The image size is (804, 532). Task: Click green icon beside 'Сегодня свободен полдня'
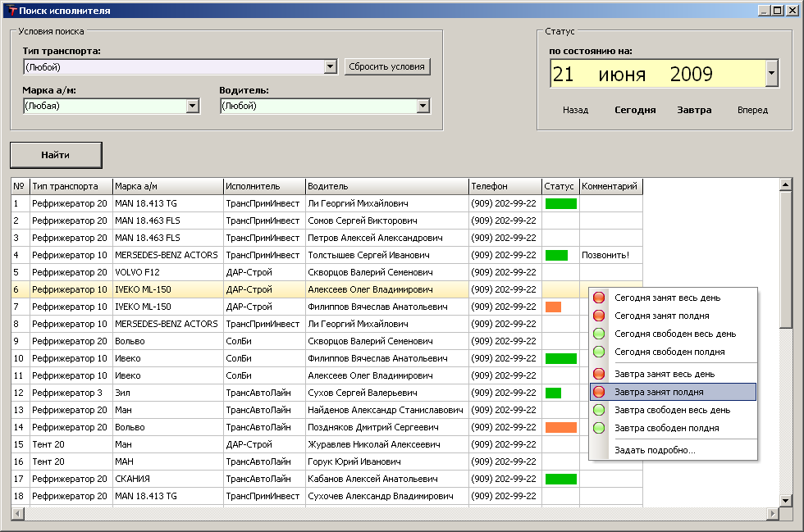[599, 352]
